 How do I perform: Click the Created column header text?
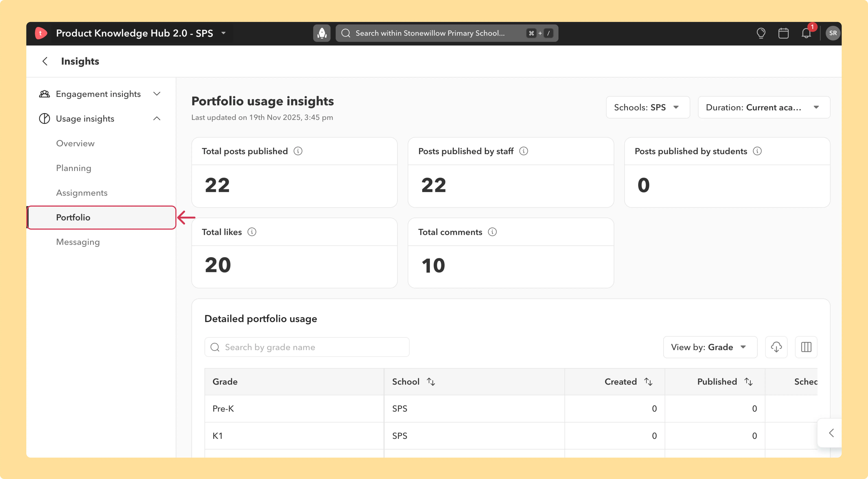coord(621,382)
